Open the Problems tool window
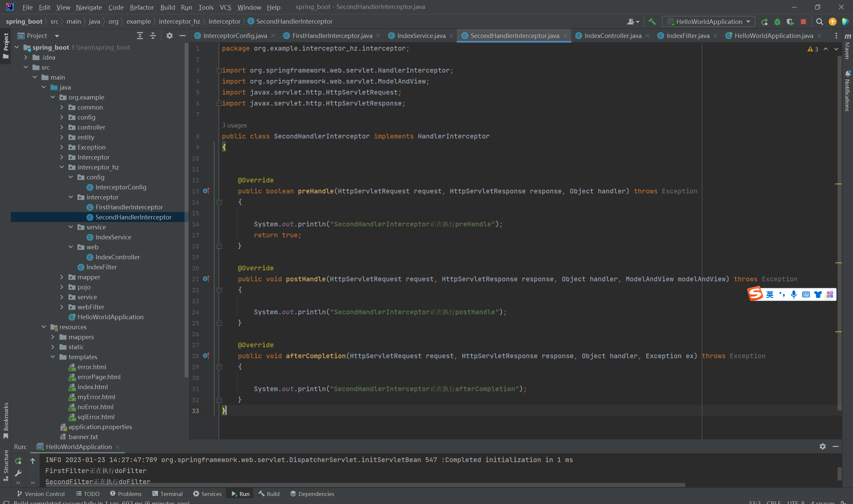853x504 pixels. (x=126, y=494)
